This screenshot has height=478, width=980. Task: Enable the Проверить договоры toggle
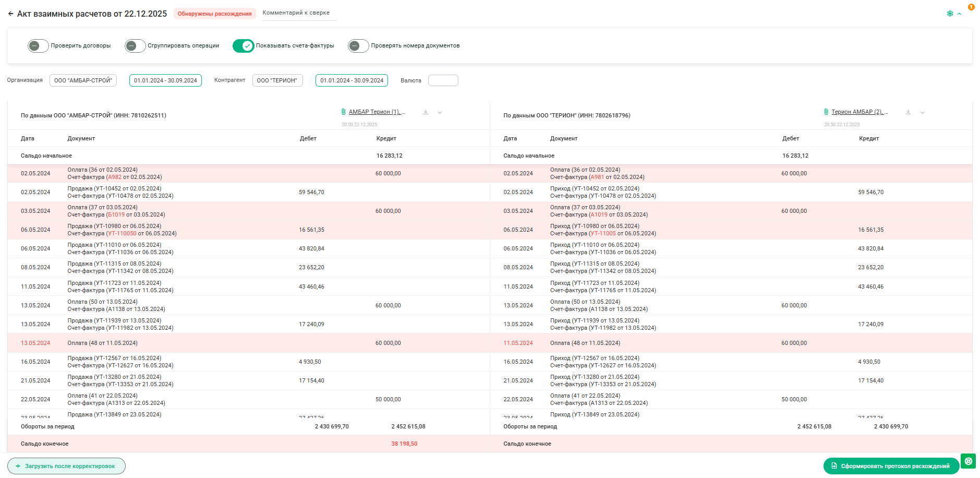coord(38,46)
